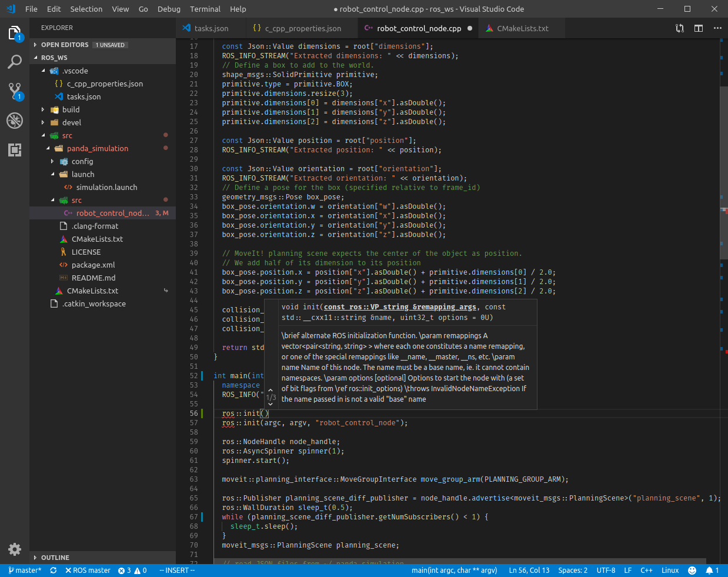728x577 pixels.
Task: Switch to the CMakeLists.txt tab
Action: (x=522, y=28)
